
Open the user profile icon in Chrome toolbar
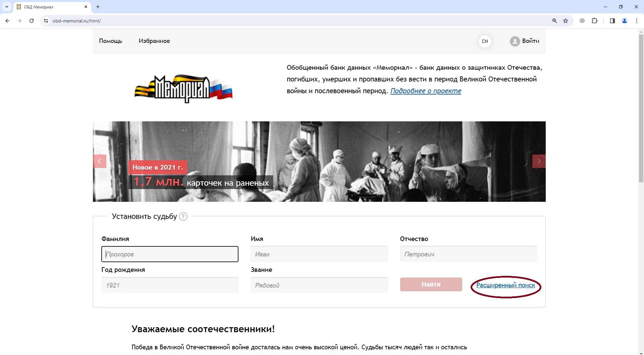point(625,20)
